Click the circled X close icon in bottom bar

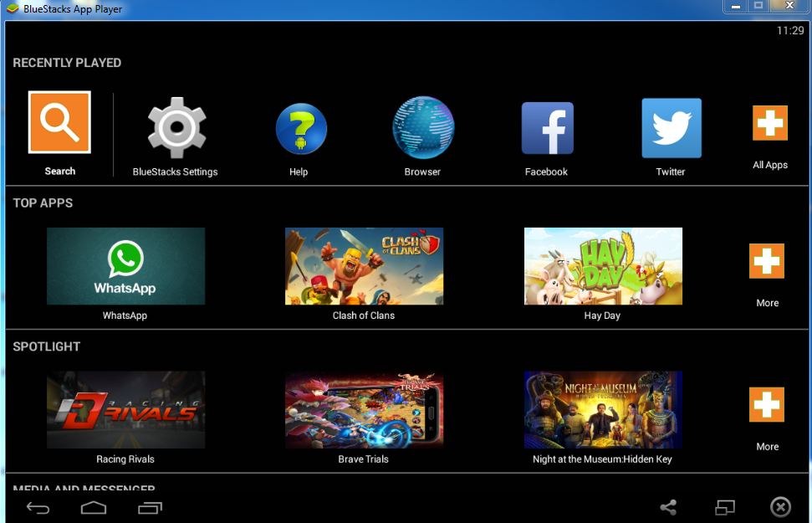click(x=780, y=507)
